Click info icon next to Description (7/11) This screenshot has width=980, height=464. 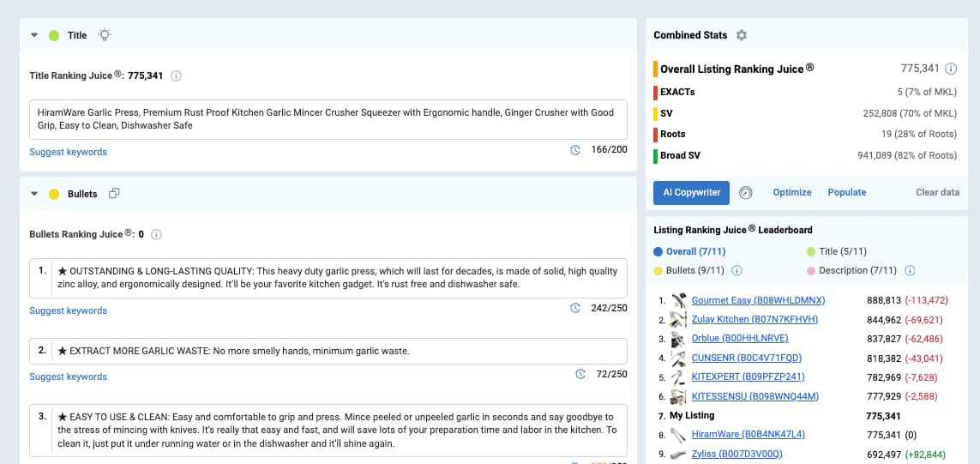tap(910, 271)
